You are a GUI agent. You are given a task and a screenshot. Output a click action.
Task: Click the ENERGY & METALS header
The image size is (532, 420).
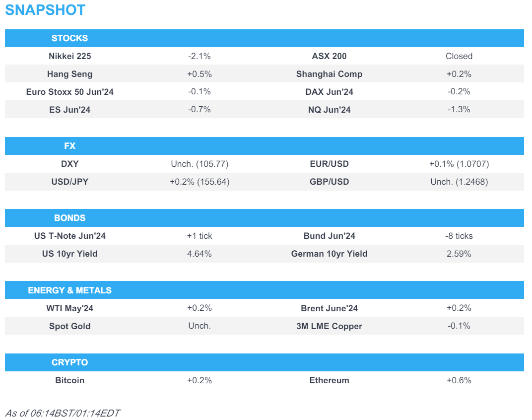pyautogui.click(x=69, y=290)
